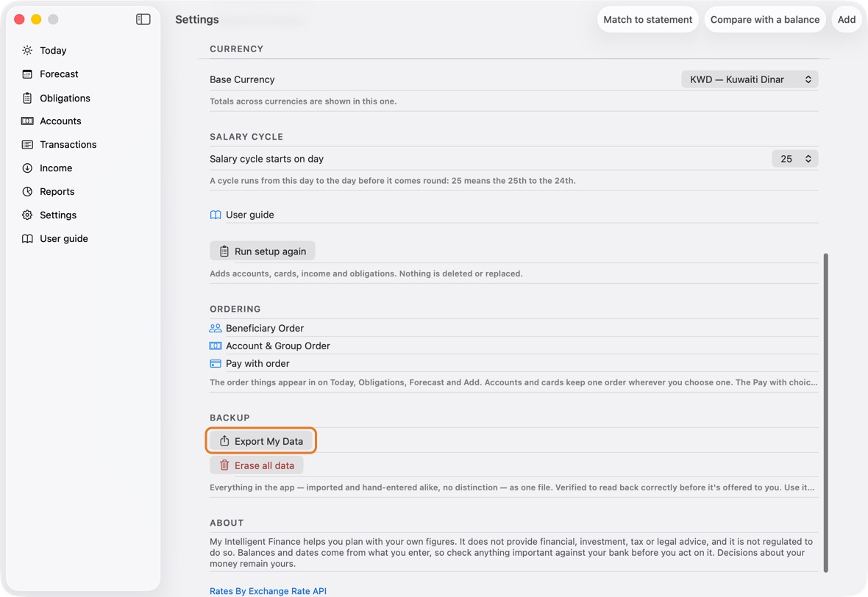Click the BACKUP section heading
The image size is (868, 597).
(x=230, y=418)
